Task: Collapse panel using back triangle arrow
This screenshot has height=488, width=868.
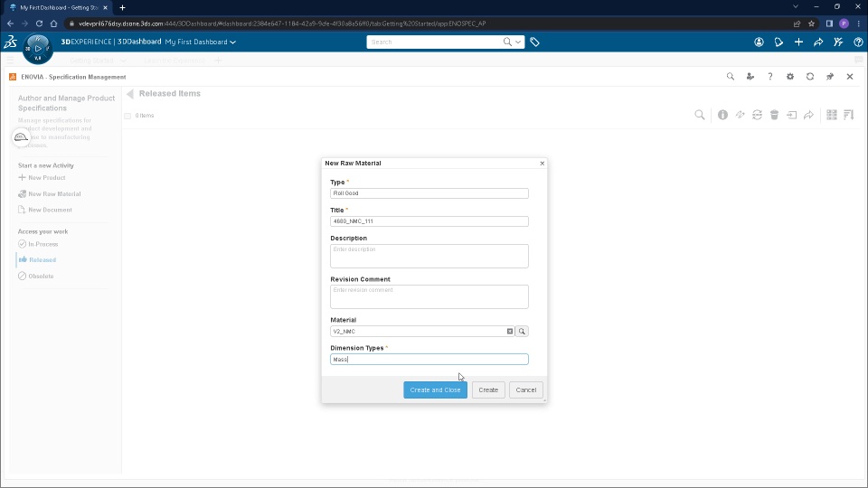Action: pyautogui.click(x=130, y=93)
